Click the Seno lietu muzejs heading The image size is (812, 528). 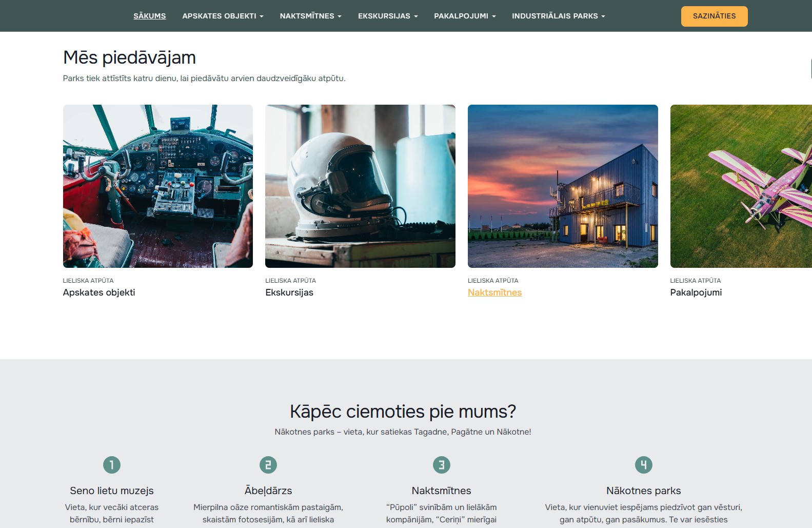(112, 491)
